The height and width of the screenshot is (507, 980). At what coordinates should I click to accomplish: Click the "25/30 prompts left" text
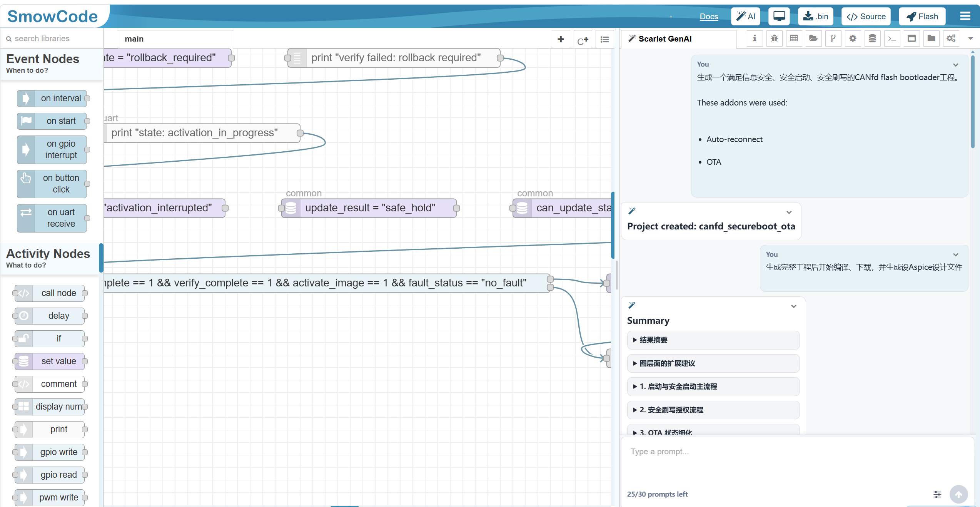pyautogui.click(x=657, y=494)
